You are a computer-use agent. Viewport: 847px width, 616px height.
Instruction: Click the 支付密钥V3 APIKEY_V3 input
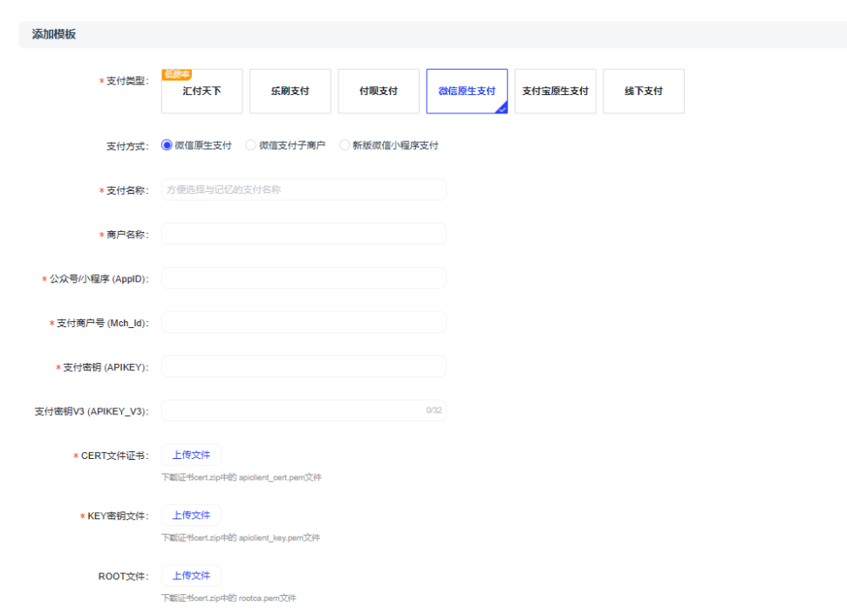(x=292, y=411)
